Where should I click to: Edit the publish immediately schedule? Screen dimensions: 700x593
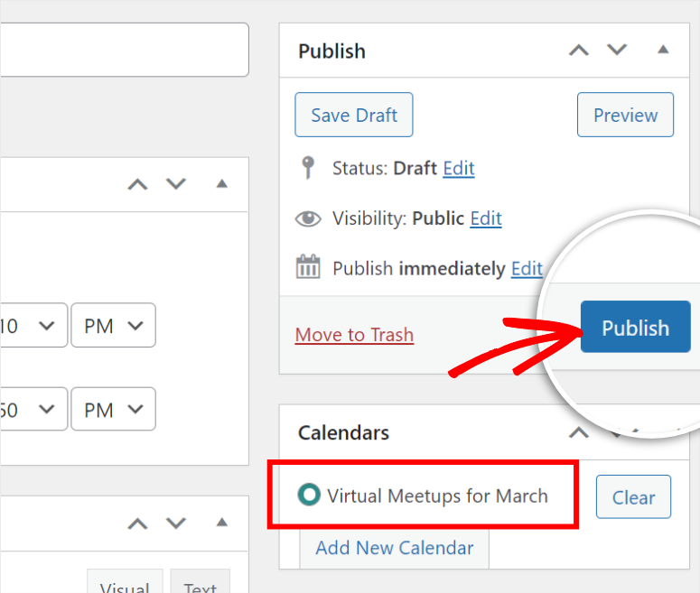click(527, 268)
